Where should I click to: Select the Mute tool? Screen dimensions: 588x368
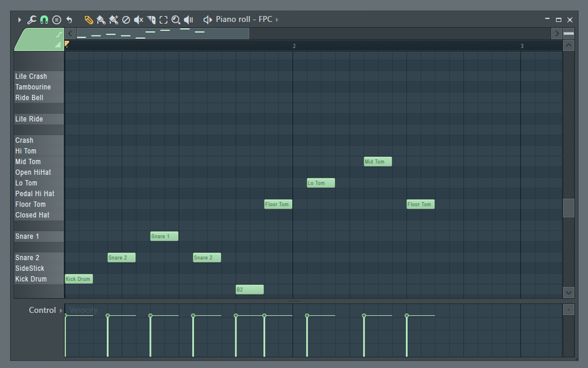pos(138,19)
